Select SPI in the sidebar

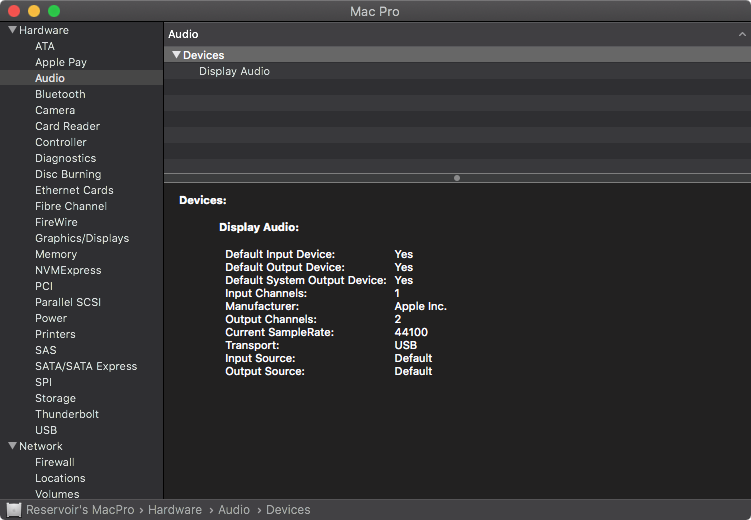click(x=43, y=382)
